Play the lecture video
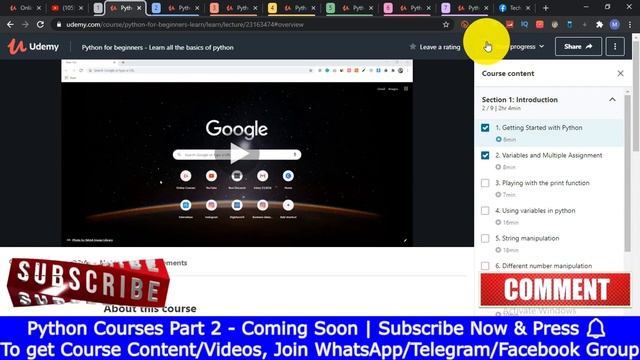The image size is (640, 360). (x=237, y=153)
